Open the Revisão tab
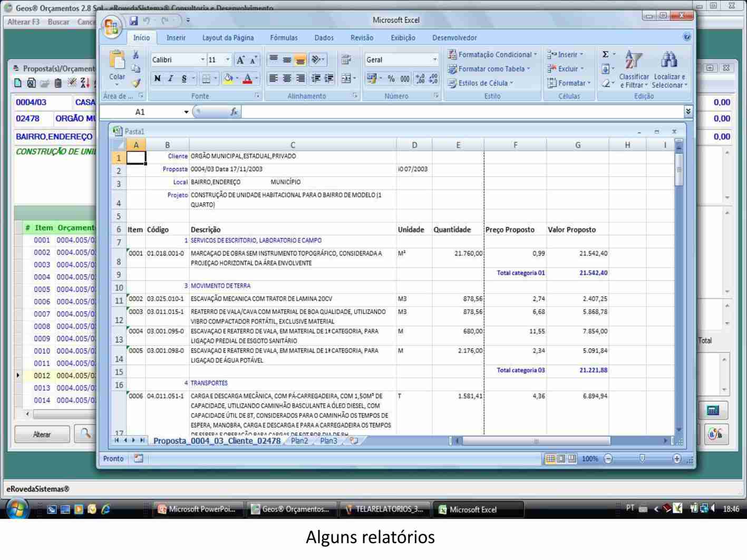 362,38
